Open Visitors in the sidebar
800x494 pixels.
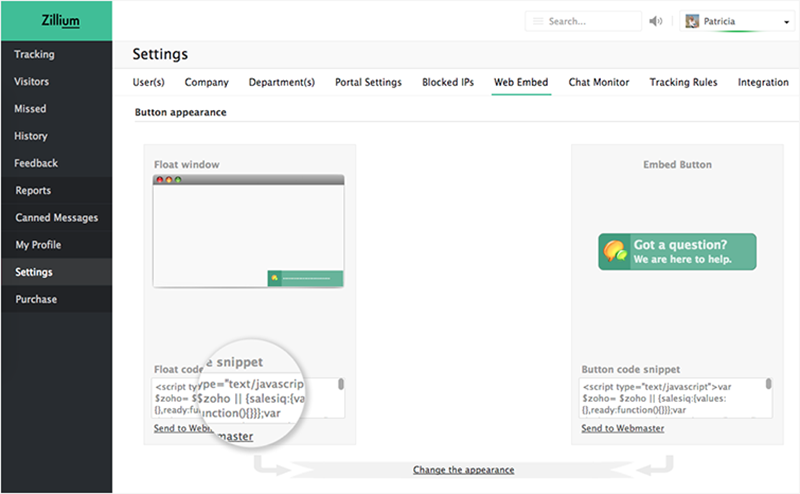(x=31, y=82)
